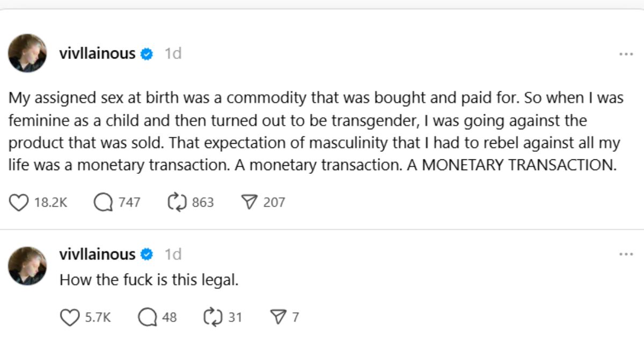Click the 1d timestamp on the reply
The width and height of the screenshot is (644, 338).
tap(172, 254)
